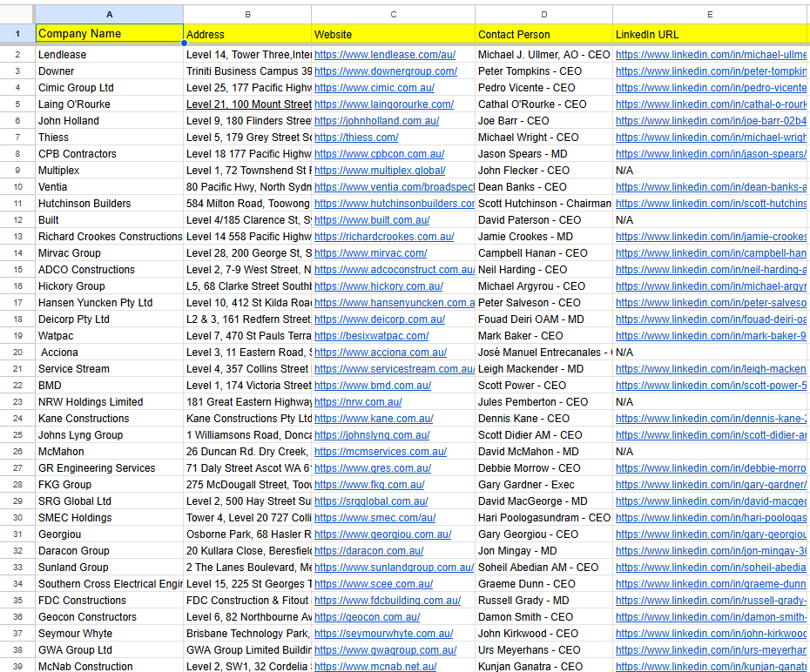Screen dimensions: 810x672
Task: Select column B header
Action: [247, 15]
